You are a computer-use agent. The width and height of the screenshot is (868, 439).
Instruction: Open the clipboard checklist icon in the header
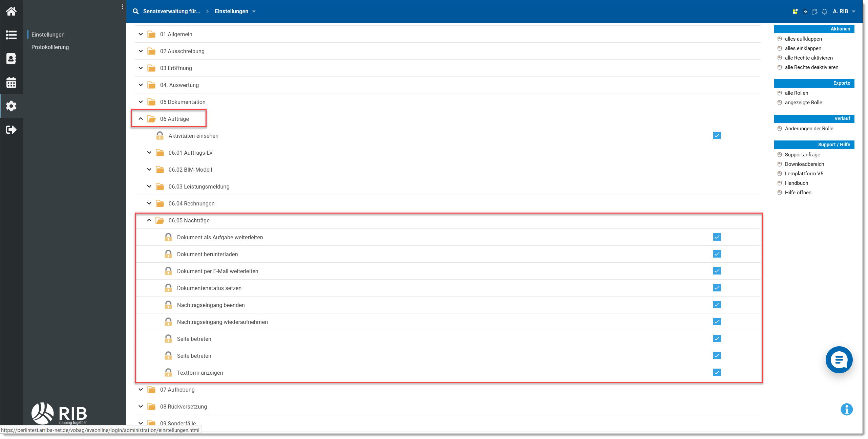pyautogui.click(x=805, y=12)
